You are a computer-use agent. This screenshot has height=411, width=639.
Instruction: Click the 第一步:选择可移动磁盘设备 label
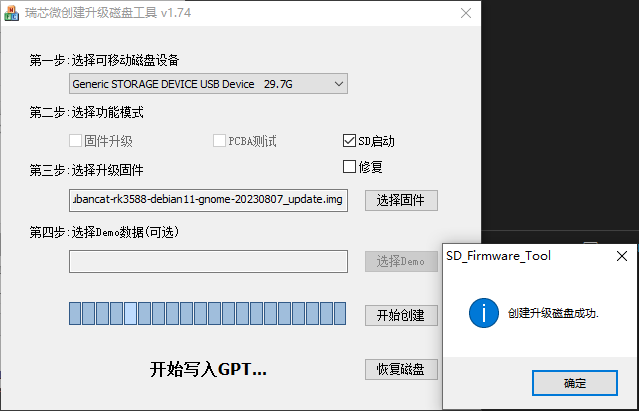pos(104,60)
